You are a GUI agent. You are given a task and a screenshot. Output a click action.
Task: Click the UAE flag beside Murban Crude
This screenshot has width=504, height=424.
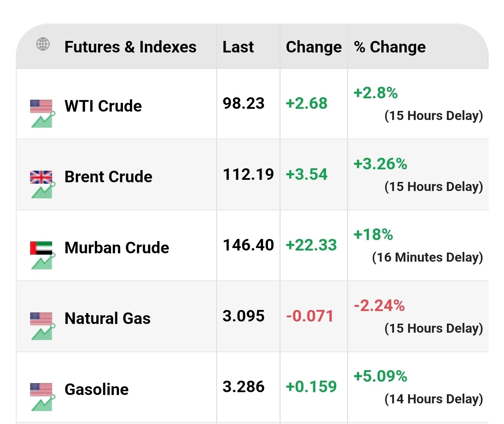point(41,248)
